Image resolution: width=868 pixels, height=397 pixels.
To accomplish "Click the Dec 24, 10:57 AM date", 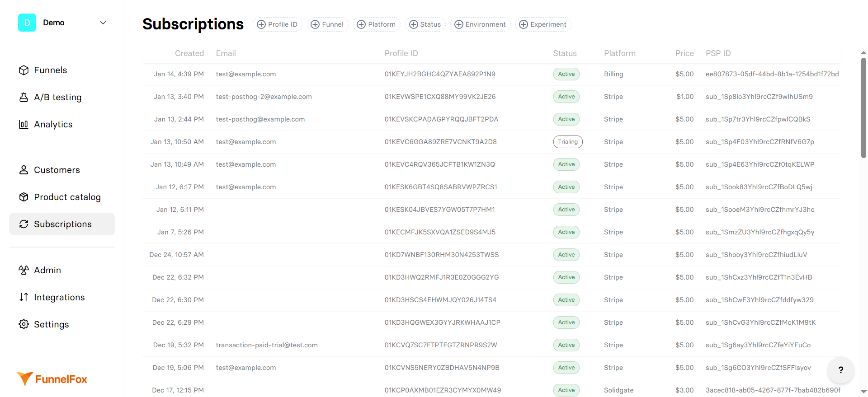I will click(x=177, y=255).
